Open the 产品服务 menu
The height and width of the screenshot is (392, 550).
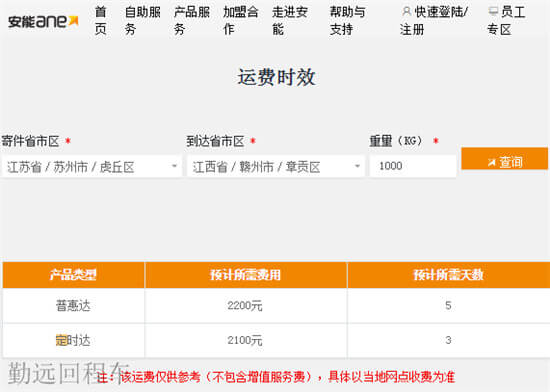click(192, 21)
